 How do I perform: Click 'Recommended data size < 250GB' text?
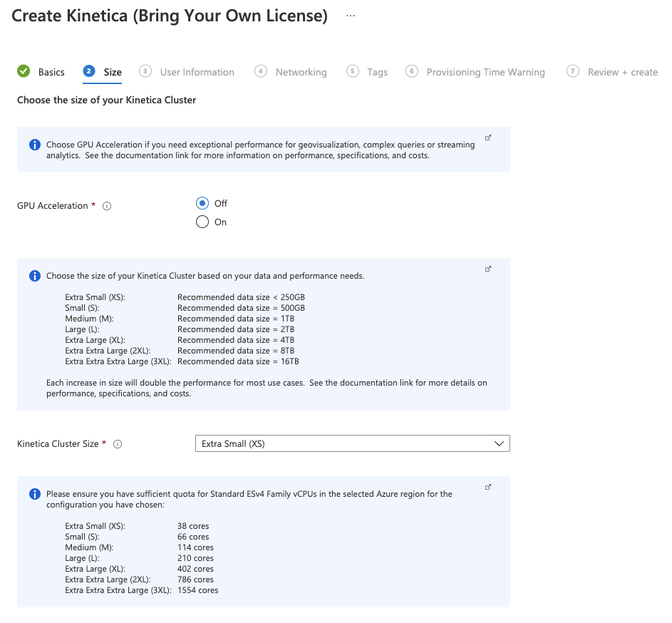tap(242, 297)
